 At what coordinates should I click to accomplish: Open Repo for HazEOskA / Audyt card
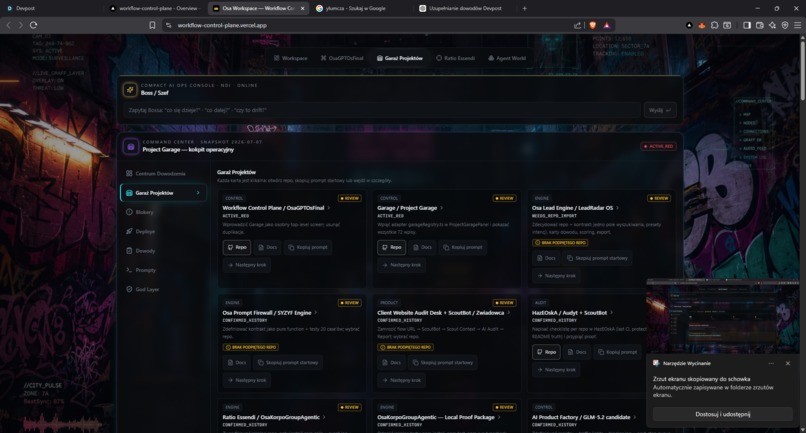(546, 352)
